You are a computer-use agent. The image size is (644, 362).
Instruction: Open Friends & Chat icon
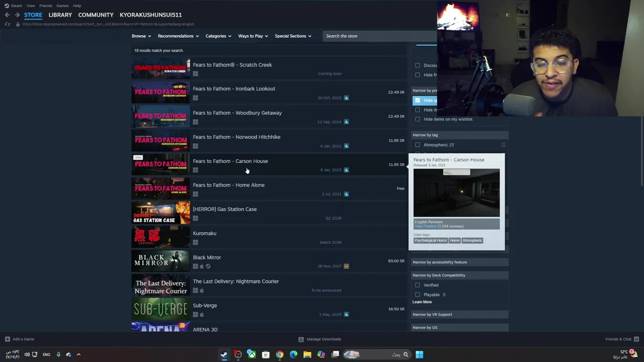point(636,339)
